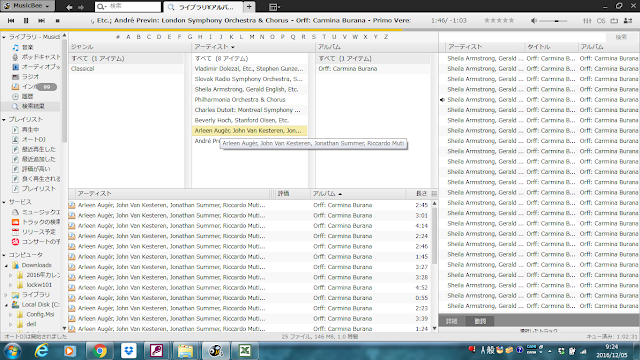Open the アーティスト column header dropdown

(233, 47)
